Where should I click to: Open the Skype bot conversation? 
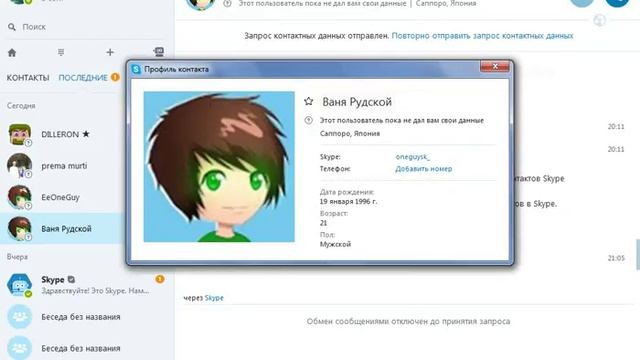click(87, 284)
